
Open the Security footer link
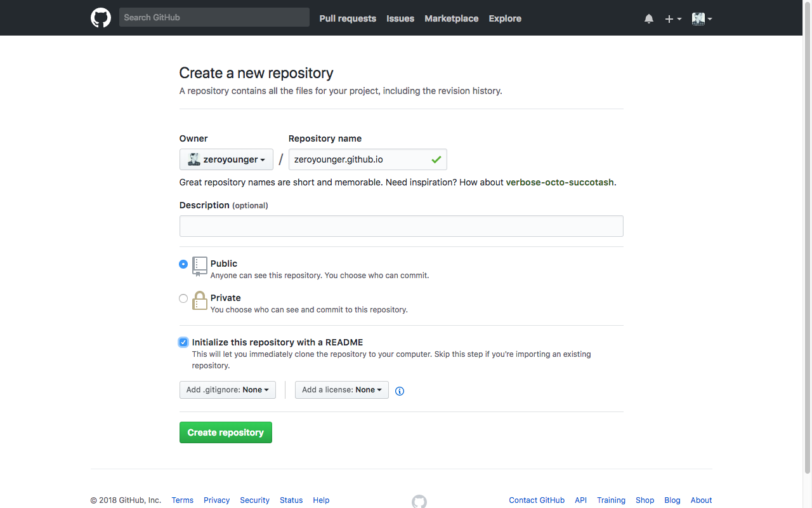(255, 500)
